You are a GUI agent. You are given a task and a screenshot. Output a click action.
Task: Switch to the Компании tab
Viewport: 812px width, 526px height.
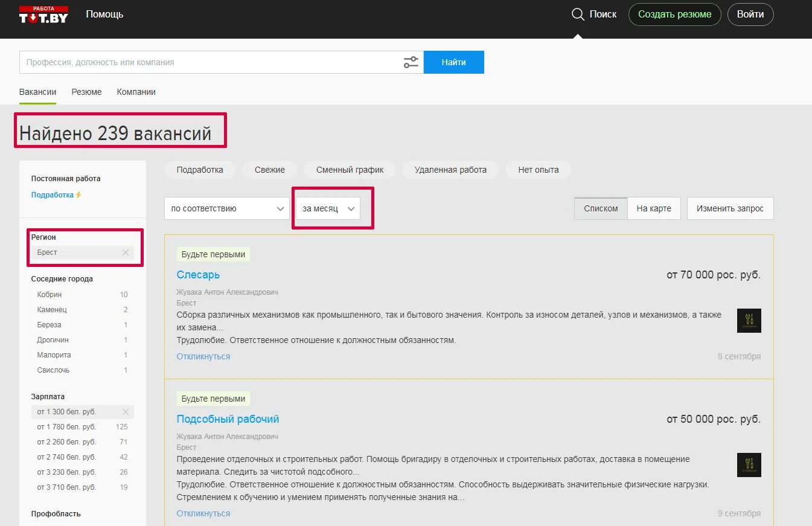[136, 92]
